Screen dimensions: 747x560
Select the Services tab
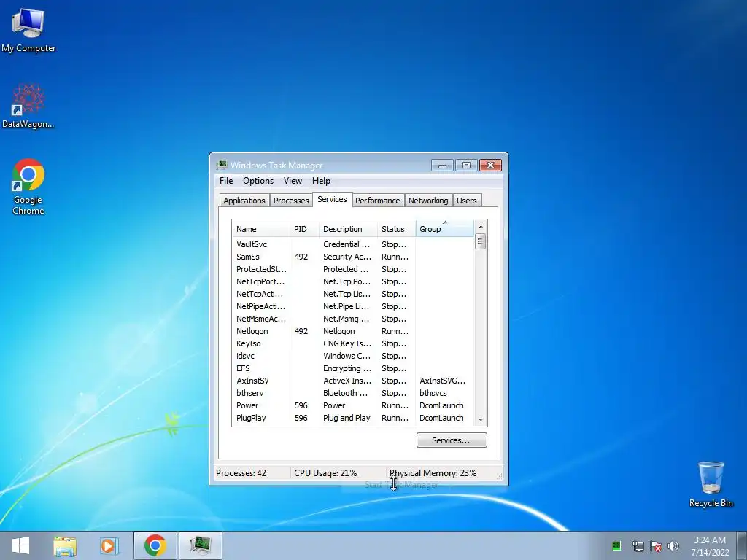332,200
